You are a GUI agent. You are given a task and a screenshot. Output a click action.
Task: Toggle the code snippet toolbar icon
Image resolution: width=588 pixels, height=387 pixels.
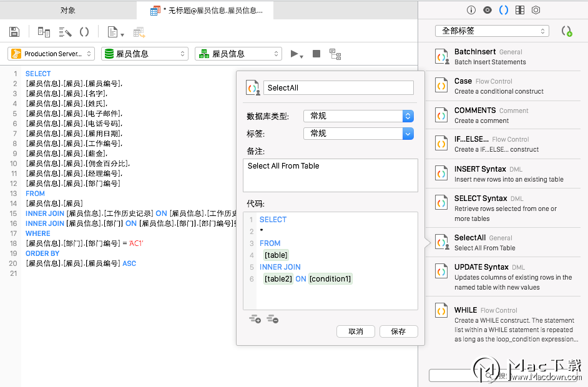(84, 32)
